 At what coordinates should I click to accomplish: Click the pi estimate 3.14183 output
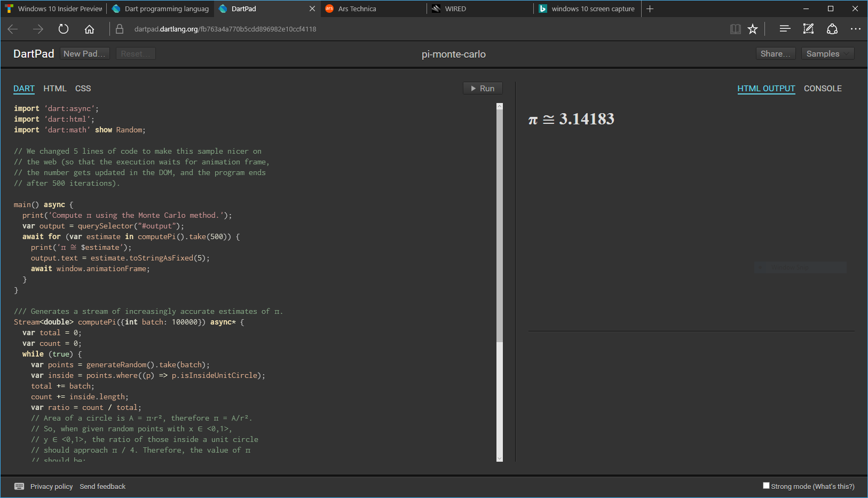pyautogui.click(x=571, y=119)
